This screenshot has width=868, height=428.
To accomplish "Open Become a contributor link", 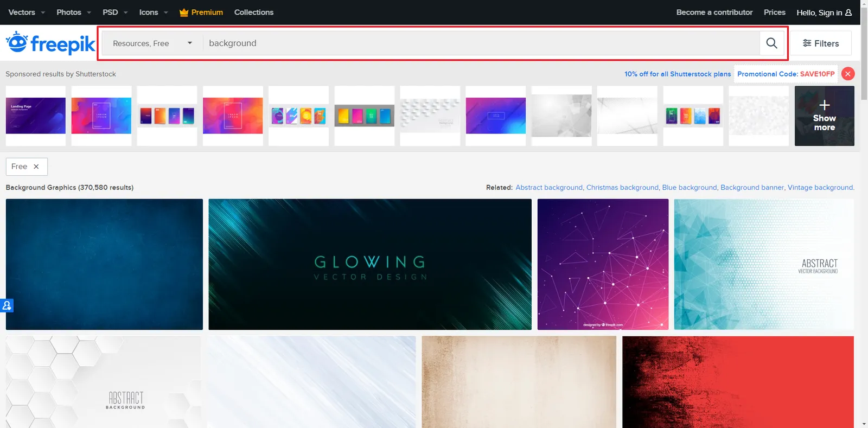I will (714, 12).
